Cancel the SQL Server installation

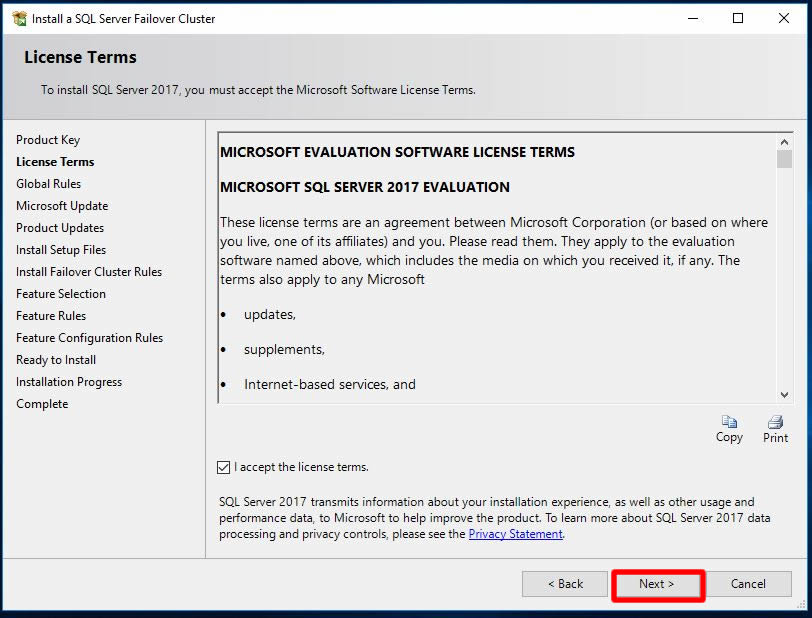748,584
